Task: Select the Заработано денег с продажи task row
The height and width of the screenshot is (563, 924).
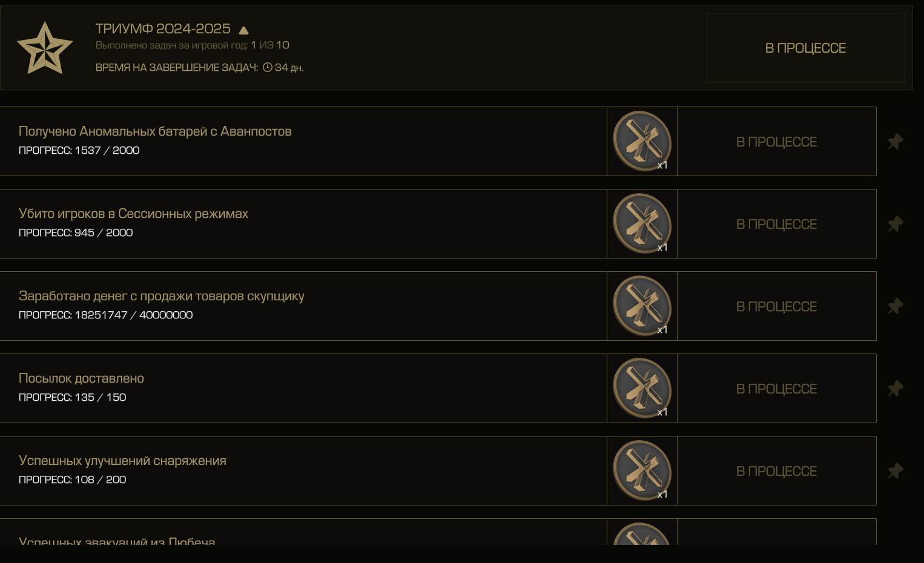Action: [x=303, y=306]
